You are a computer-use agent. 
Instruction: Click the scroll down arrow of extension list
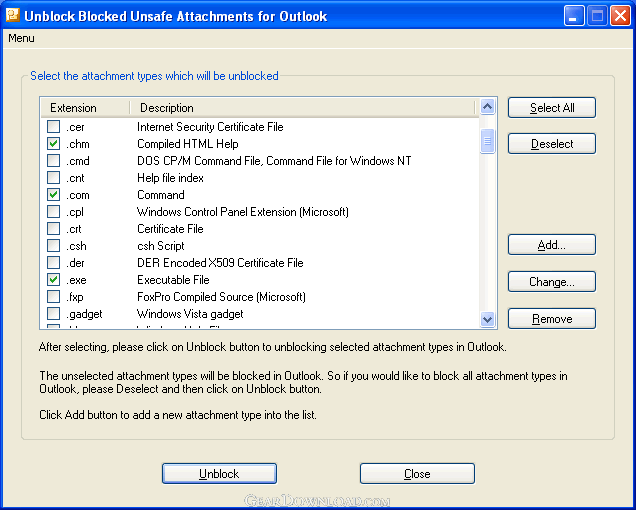pyautogui.click(x=487, y=319)
